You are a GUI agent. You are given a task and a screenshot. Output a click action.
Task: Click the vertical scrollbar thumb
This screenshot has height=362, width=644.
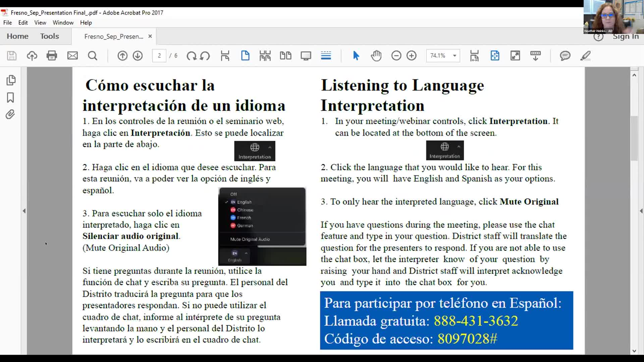[x=634, y=138]
